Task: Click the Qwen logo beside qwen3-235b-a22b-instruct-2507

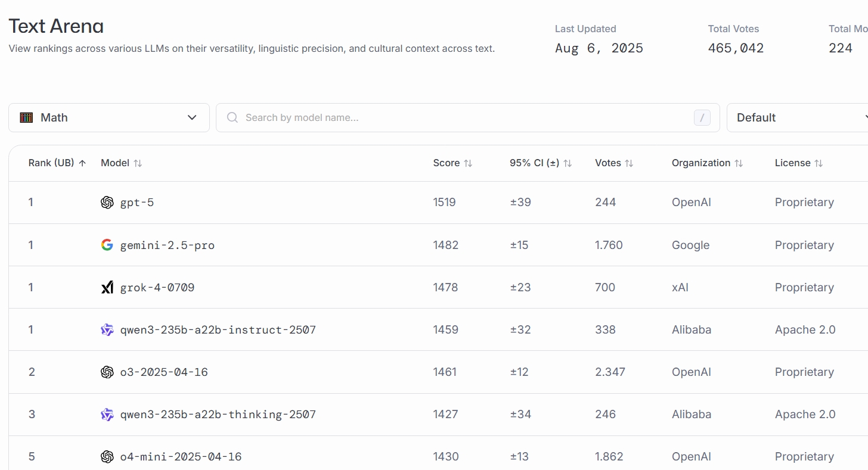Action: (107, 330)
